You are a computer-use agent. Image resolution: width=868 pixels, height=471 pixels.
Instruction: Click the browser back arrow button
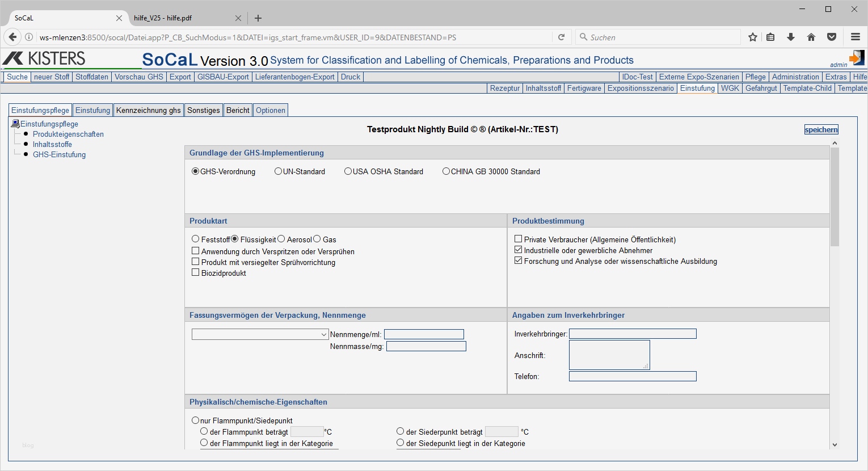coord(12,37)
